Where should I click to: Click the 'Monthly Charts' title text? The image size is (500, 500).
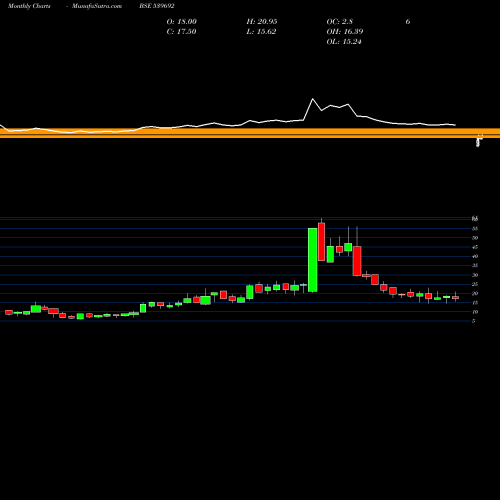point(29,6)
